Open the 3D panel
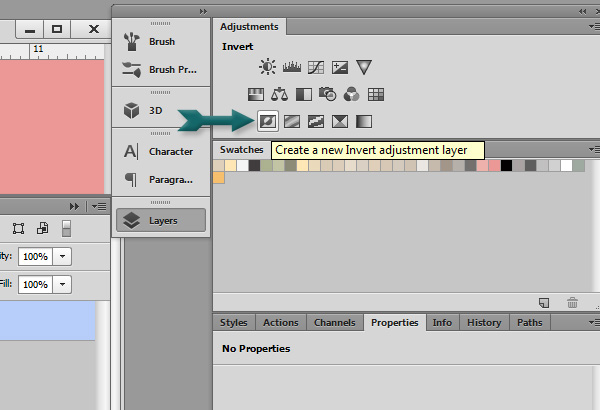600x410 pixels. (x=161, y=111)
